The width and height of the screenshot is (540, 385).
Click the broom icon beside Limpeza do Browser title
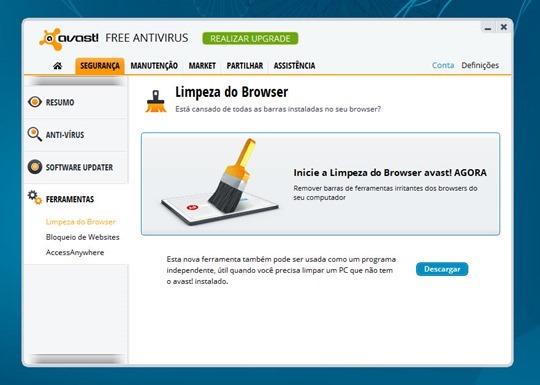[156, 101]
